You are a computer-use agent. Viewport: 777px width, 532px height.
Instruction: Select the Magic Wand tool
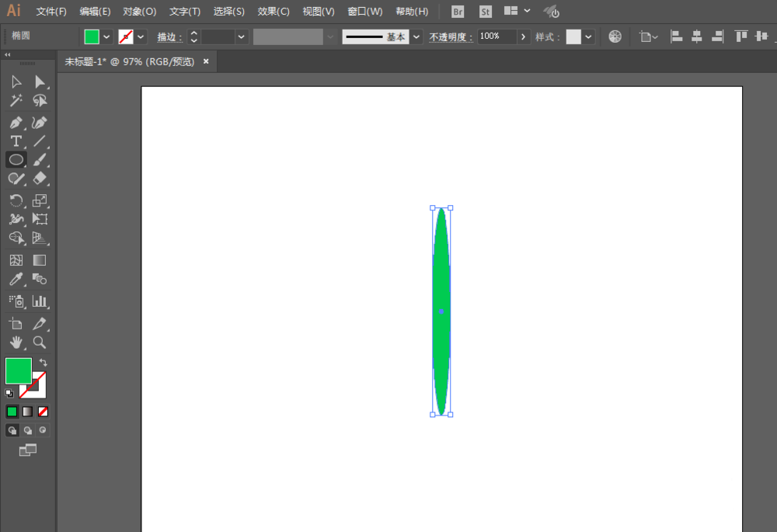click(16, 101)
